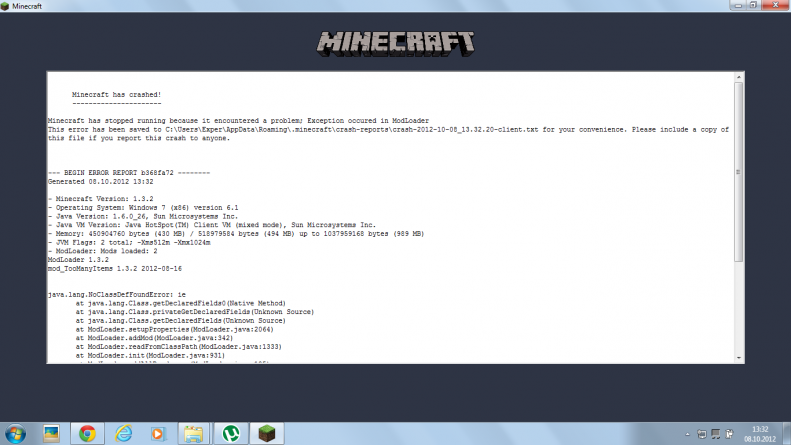Open Windows Media Player from the taskbar
Viewport: 791px width, 445px height.
[158, 433]
